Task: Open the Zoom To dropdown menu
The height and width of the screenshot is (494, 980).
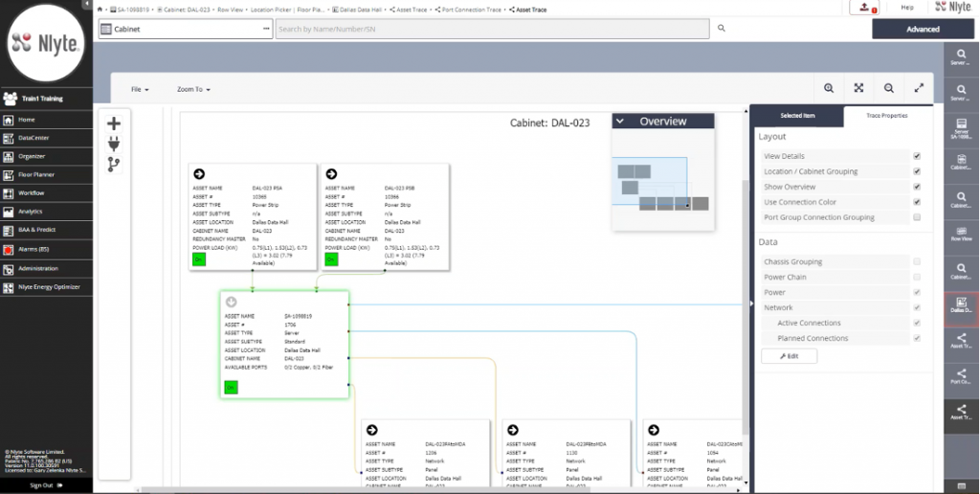Action: point(193,89)
